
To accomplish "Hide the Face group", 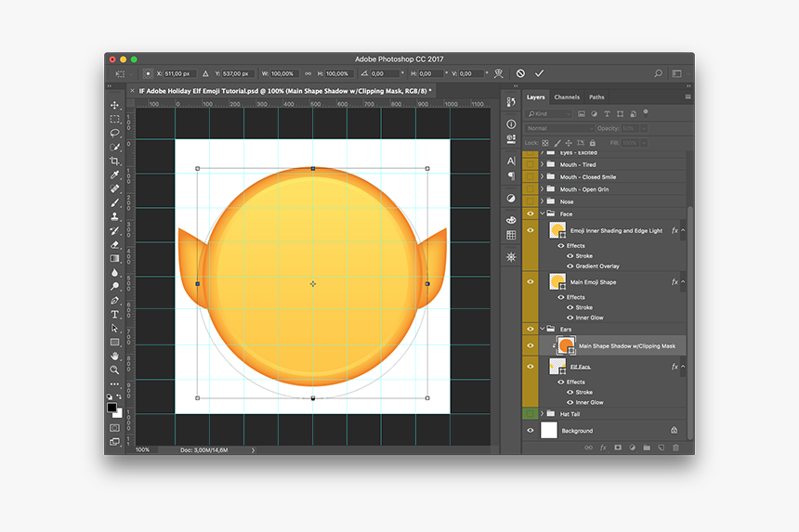I will point(530,214).
